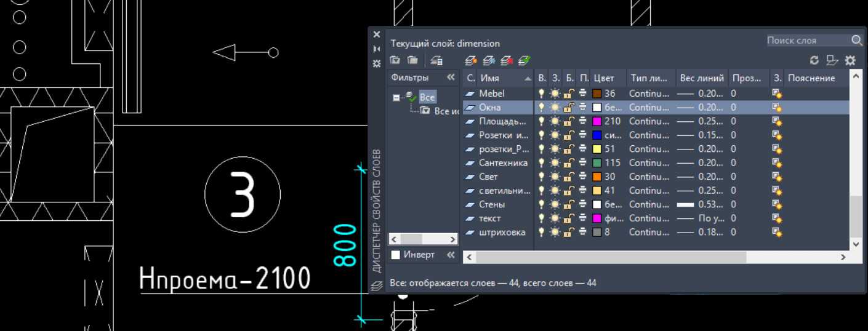Image resolution: width=868 pixels, height=331 pixels.
Task: Click new viewport freeze icon for текст layer
Action: click(777, 218)
